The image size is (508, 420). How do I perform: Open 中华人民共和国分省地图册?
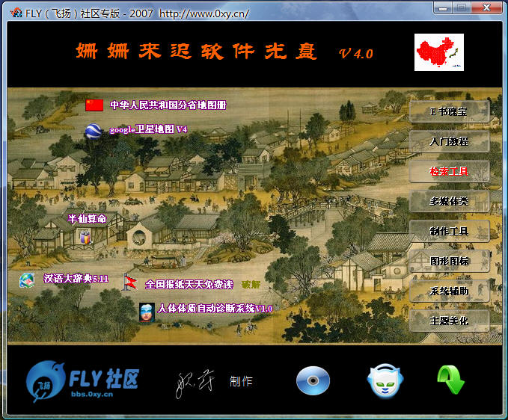click(x=168, y=105)
